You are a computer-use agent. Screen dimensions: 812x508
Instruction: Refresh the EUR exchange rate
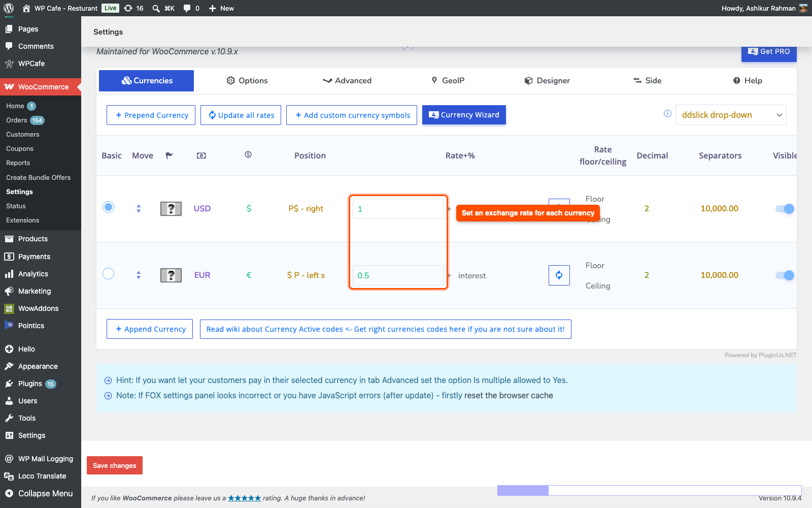(559, 275)
